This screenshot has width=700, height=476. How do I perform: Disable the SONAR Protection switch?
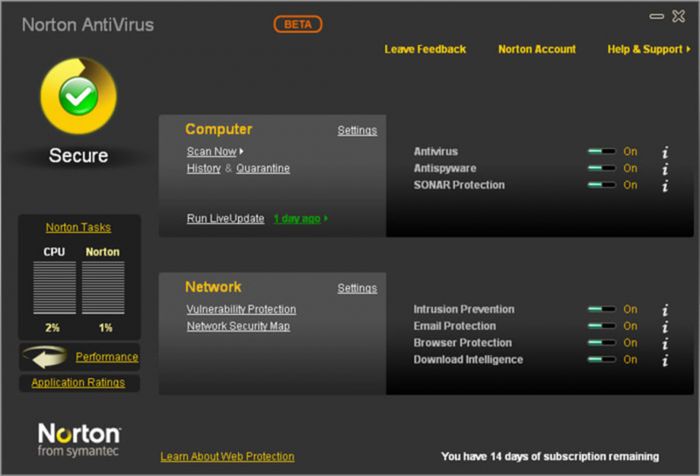coord(601,185)
